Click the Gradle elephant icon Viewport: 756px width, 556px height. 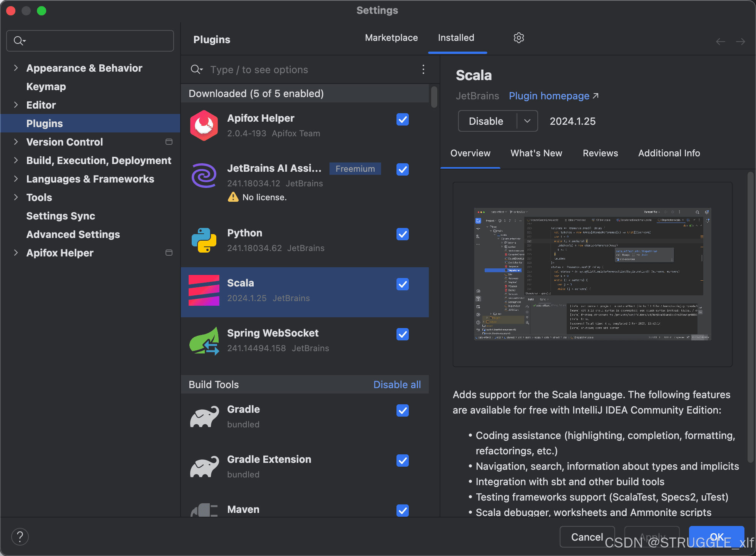point(204,417)
